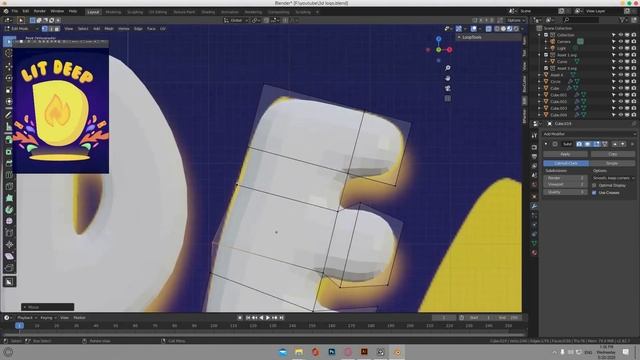Select the Poly Build tool
640x360 pixels.
[9, 198]
